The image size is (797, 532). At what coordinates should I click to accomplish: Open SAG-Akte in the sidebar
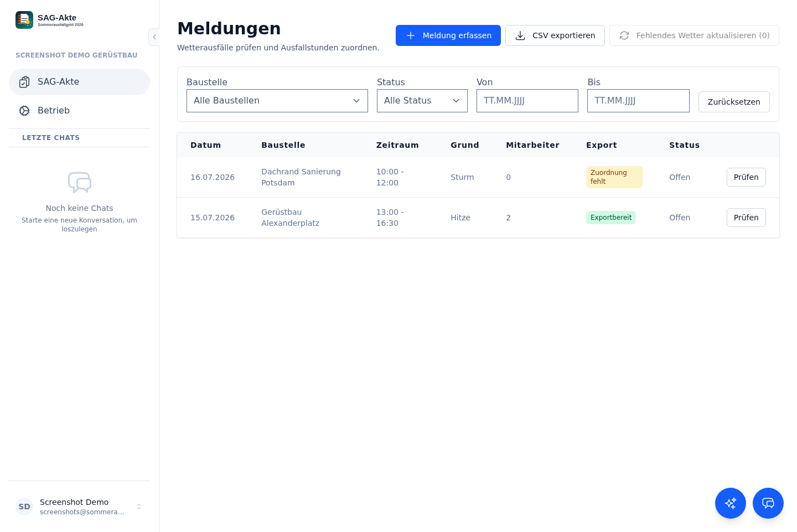click(x=79, y=82)
